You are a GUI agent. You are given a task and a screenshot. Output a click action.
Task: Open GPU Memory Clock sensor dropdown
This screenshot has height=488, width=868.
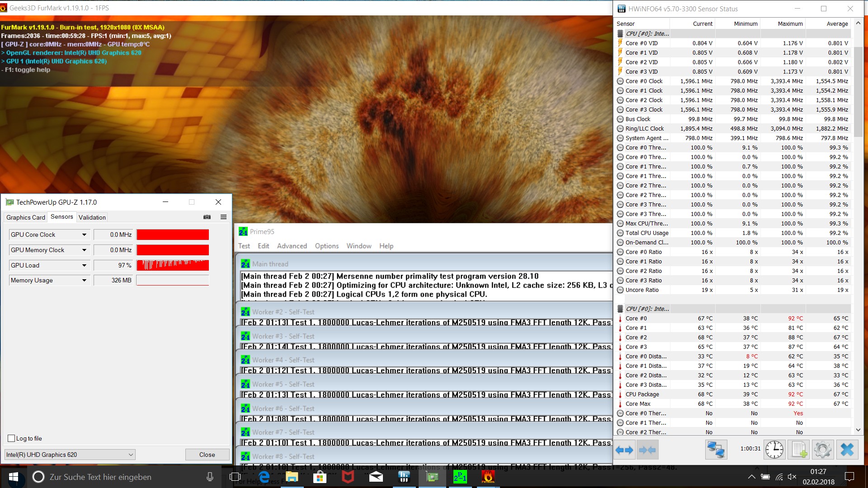(84, 250)
